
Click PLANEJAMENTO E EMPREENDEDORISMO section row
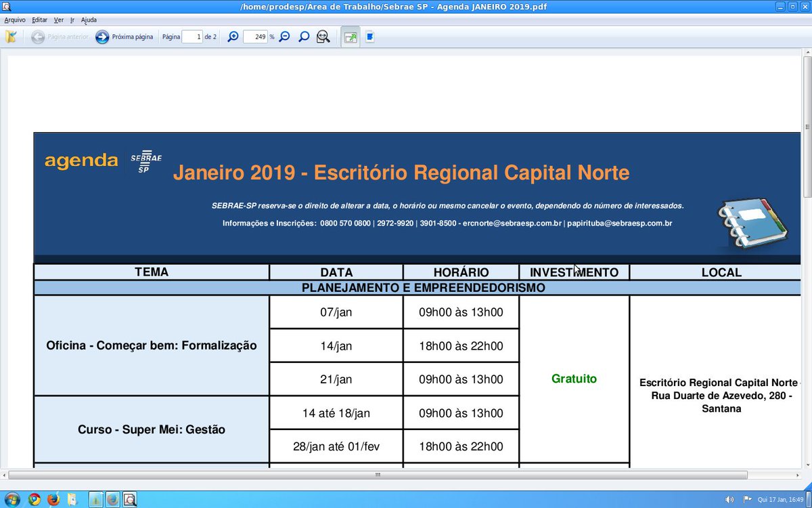tap(418, 288)
